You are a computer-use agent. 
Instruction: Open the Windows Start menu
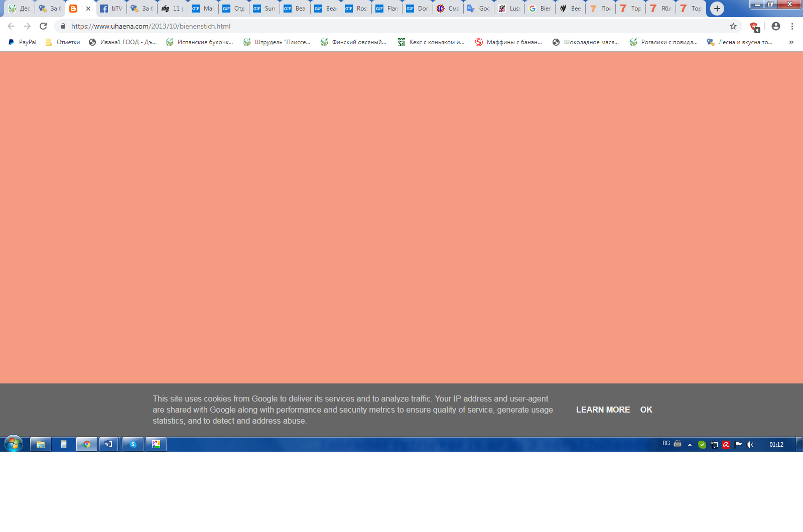click(14, 444)
